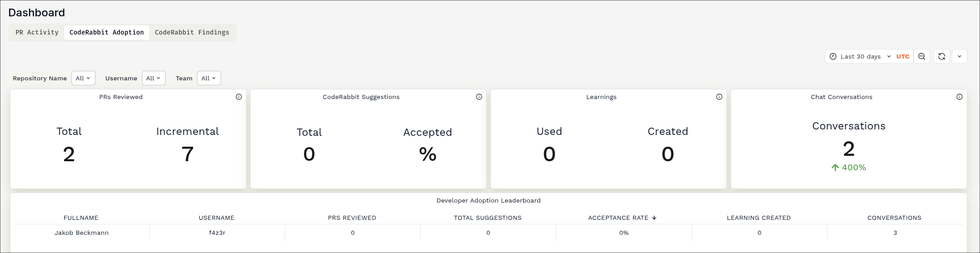Open the Learnings panel info icon
980x253 pixels.
(x=719, y=97)
